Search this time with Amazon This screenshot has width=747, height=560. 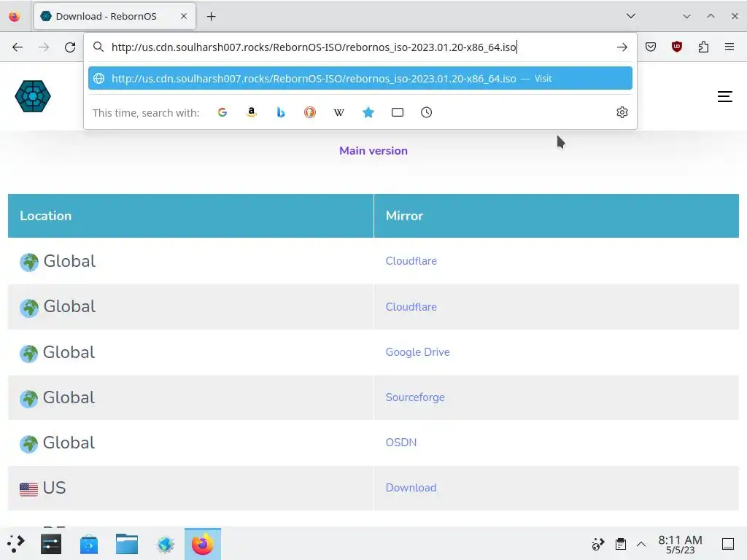pos(252,112)
